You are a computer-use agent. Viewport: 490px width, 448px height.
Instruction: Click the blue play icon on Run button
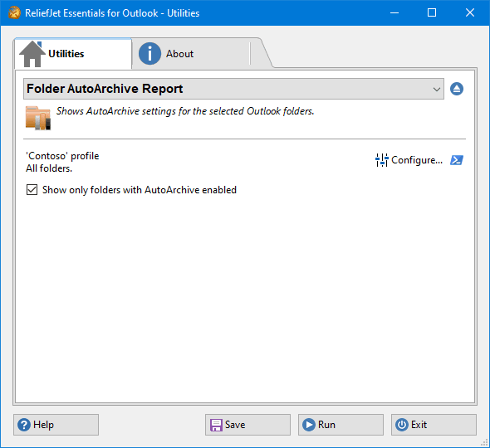[x=309, y=425]
